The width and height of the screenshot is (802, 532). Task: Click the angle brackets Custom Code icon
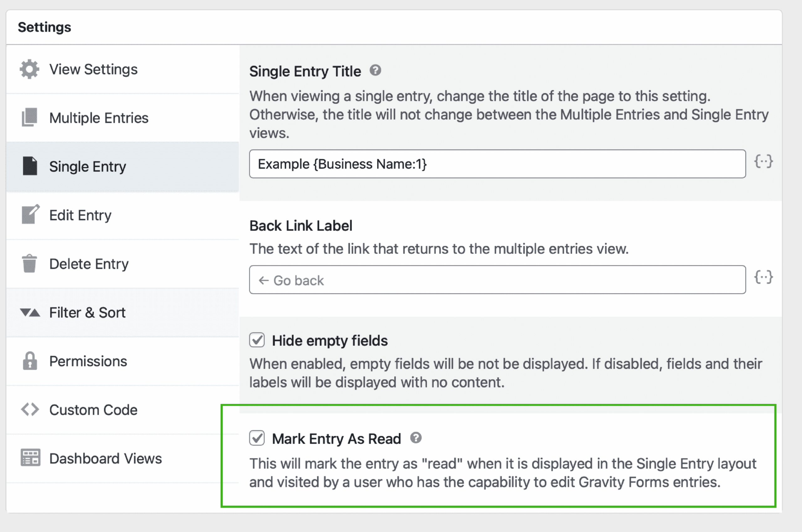point(30,409)
